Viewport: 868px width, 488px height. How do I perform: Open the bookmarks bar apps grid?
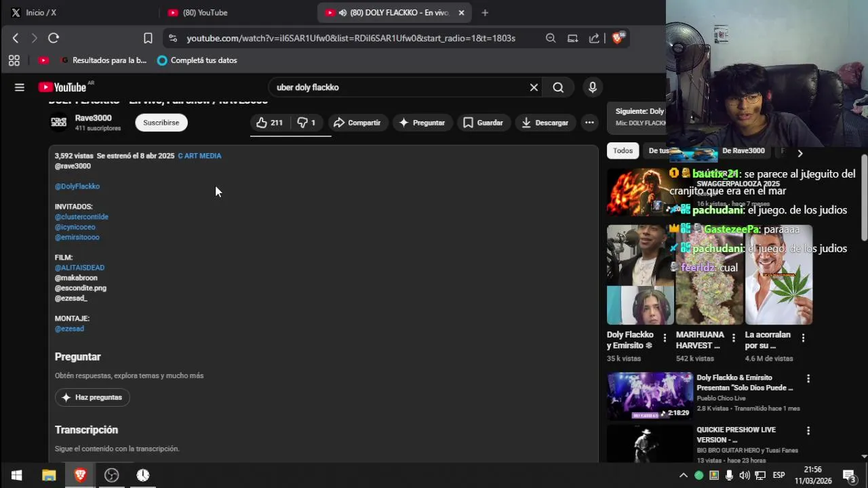coord(14,60)
